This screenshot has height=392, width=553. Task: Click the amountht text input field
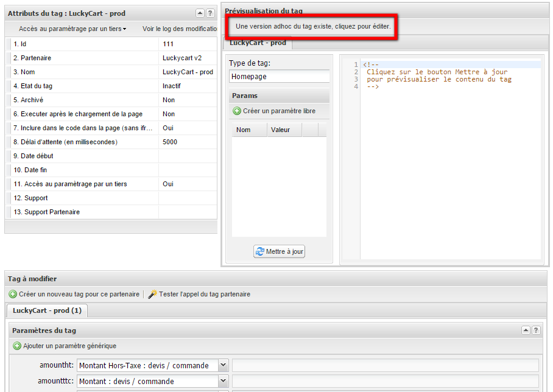(385, 365)
